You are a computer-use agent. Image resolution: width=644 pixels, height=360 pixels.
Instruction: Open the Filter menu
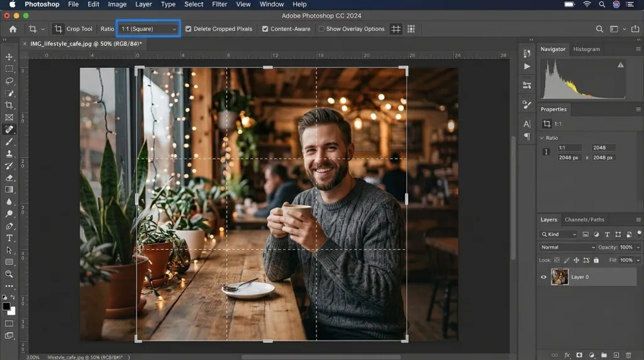(x=219, y=4)
